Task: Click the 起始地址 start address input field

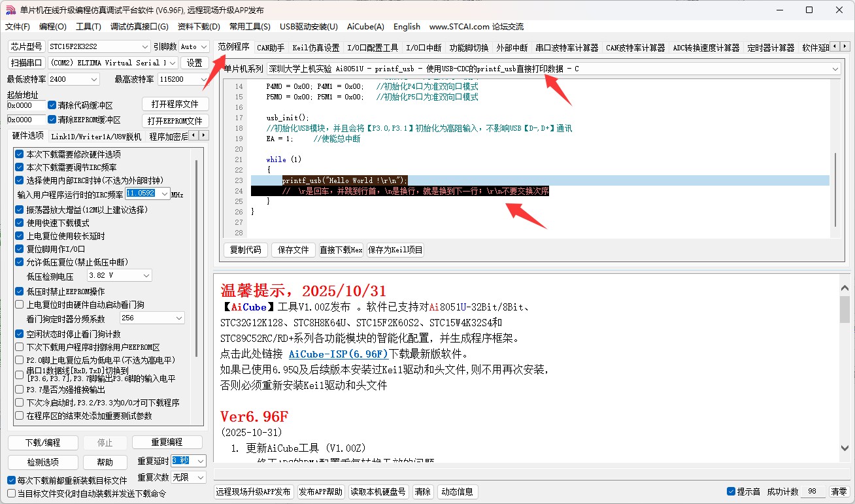Action: [26, 105]
